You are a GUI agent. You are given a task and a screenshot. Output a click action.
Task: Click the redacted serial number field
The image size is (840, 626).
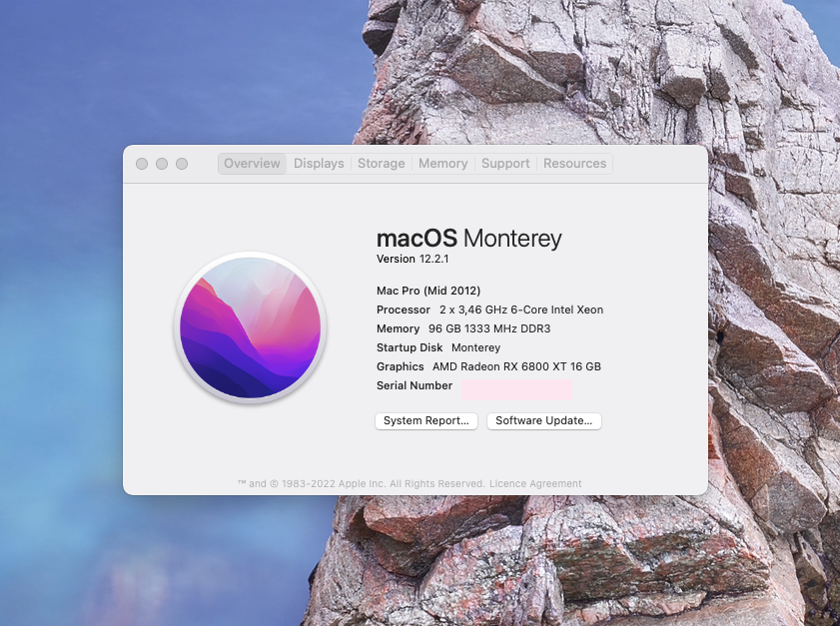[x=516, y=389]
